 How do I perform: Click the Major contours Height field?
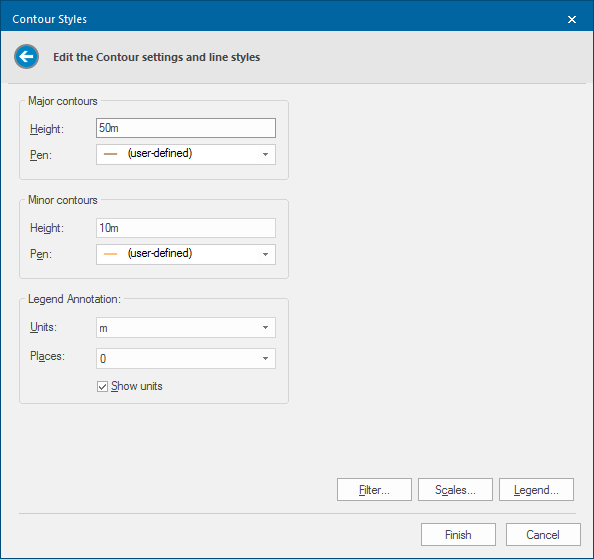pos(186,128)
